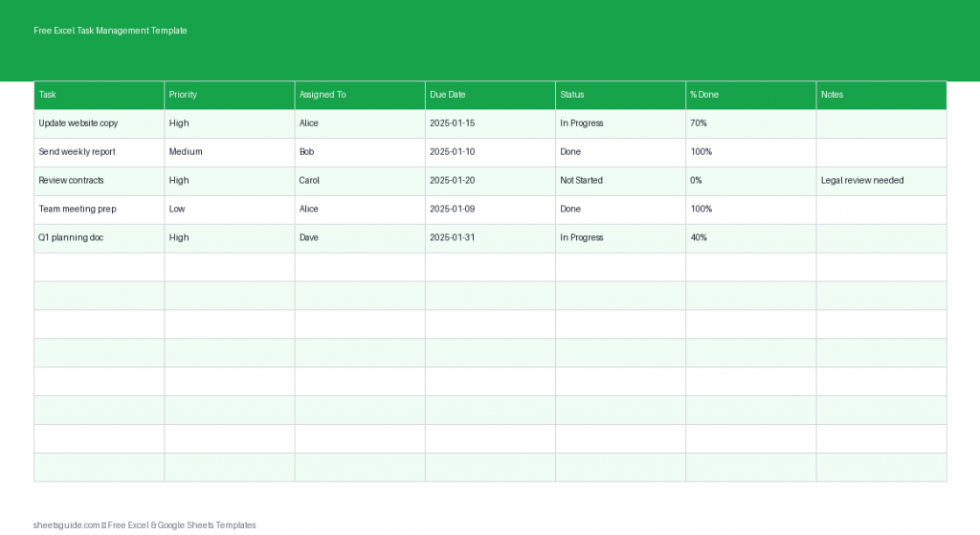Click the Medium priority cell

click(229, 152)
